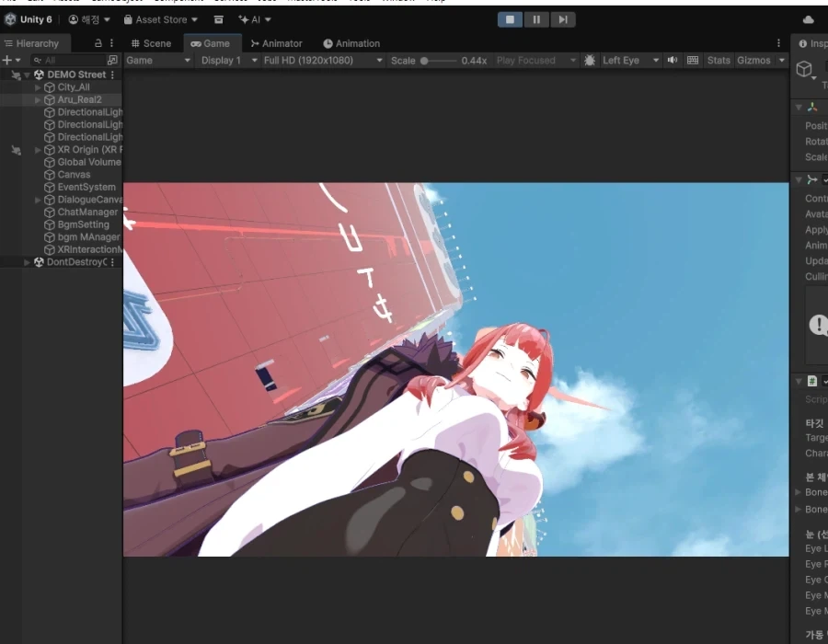This screenshot has height=644, width=828.
Task: Open DEMO Street scene options menu
Action: pyautogui.click(x=112, y=75)
